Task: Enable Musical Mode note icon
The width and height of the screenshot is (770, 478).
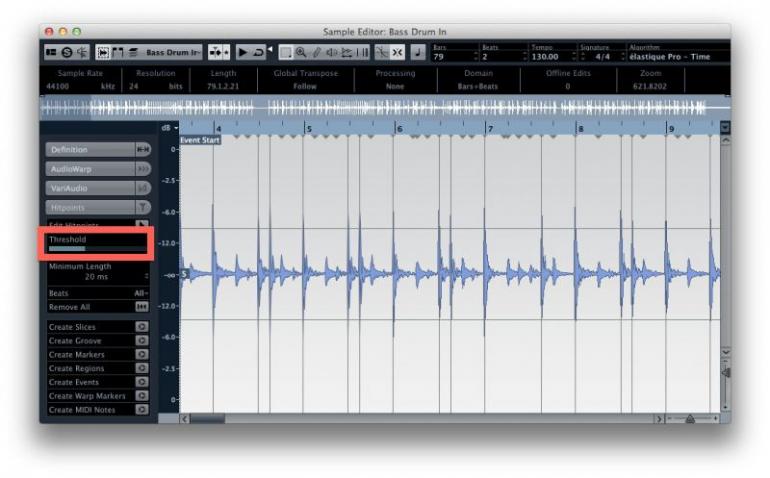Action: click(x=418, y=52)
